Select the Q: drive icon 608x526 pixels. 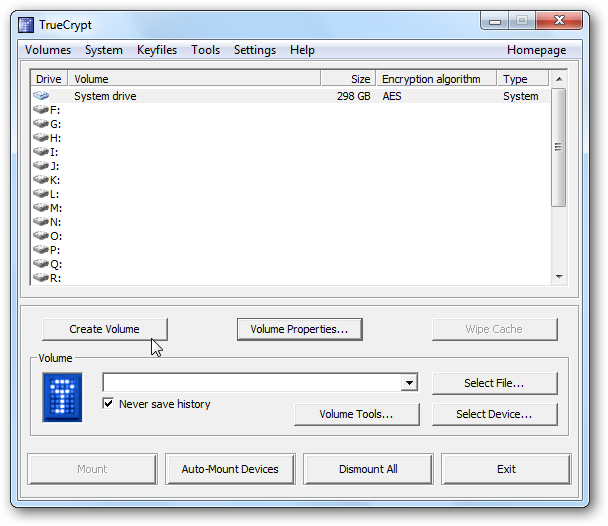(41, 264)
